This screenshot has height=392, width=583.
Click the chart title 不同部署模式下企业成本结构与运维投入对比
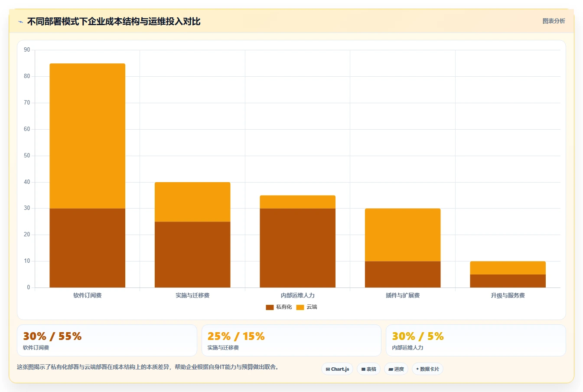pos(114,21)
